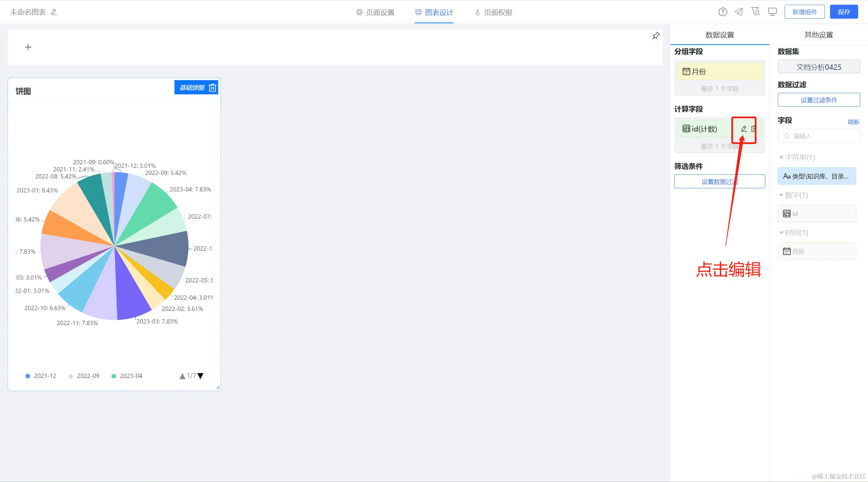Click the pin icon on top panel
868x482 pixels.
(x=656, y=36)
